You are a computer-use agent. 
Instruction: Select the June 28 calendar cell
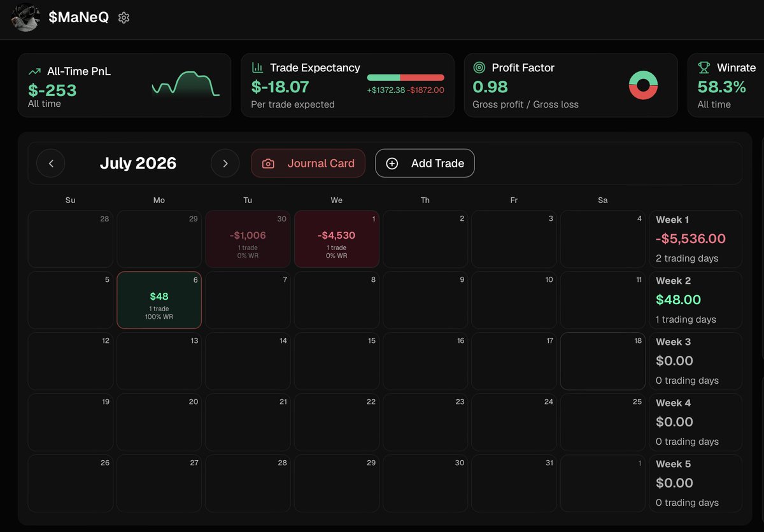(71, 239)
